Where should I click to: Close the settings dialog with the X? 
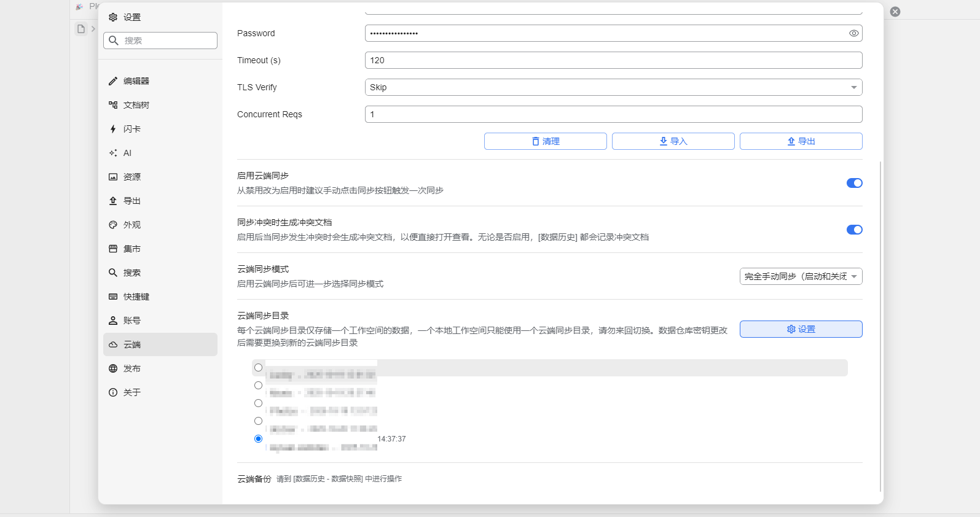point(895,12)
